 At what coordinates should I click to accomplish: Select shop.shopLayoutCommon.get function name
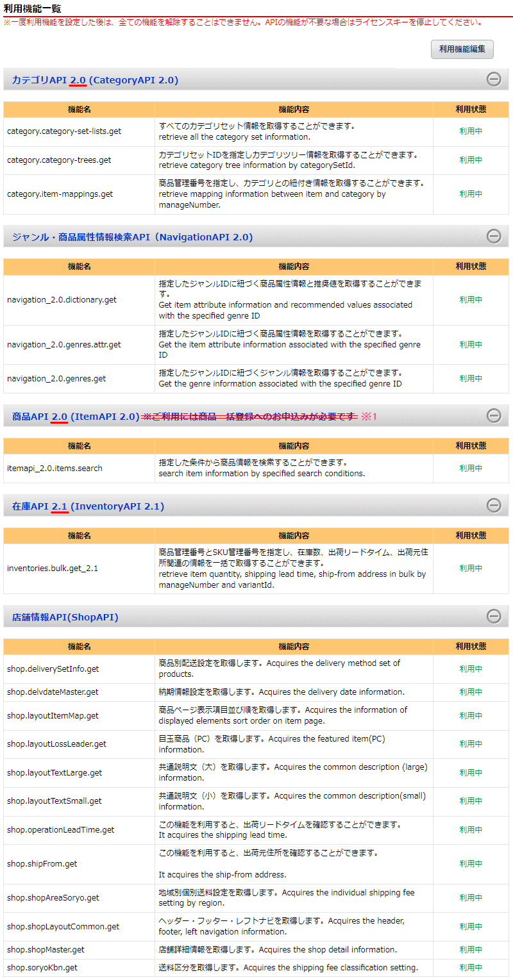point(63,927)
